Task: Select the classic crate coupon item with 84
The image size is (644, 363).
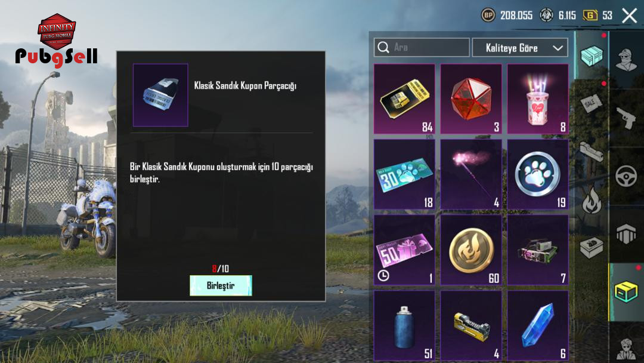Action: pyautogui.click(x=404, y=99)
